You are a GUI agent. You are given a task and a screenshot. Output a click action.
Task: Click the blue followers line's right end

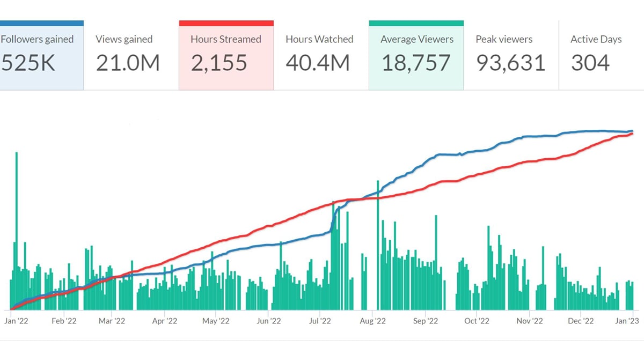pyautogui.click(x=632, y=131)
